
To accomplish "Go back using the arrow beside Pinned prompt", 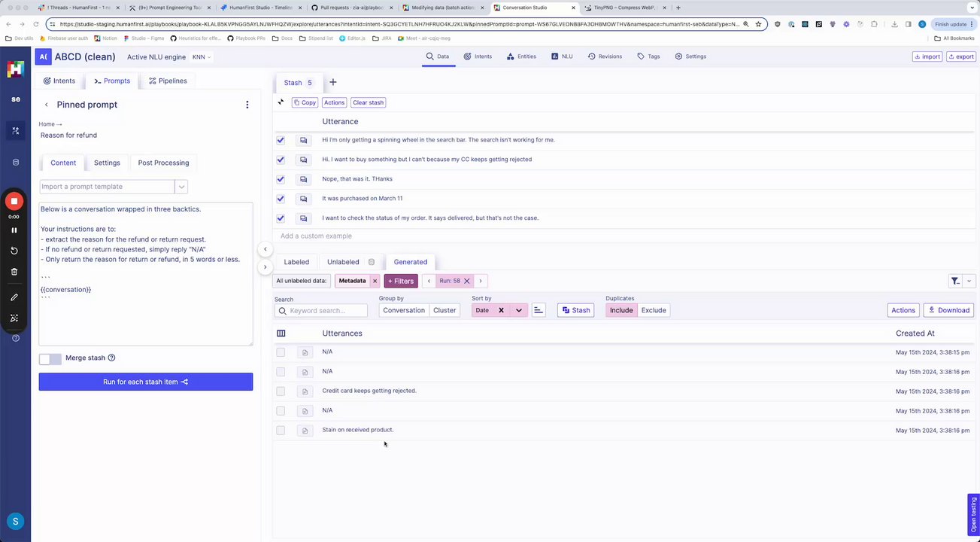I will [47, 105].
